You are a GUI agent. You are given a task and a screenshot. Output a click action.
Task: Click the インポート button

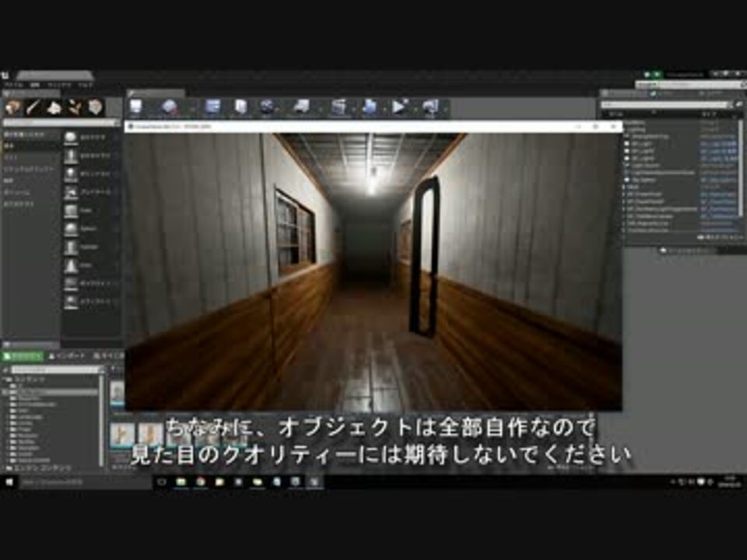67,355
